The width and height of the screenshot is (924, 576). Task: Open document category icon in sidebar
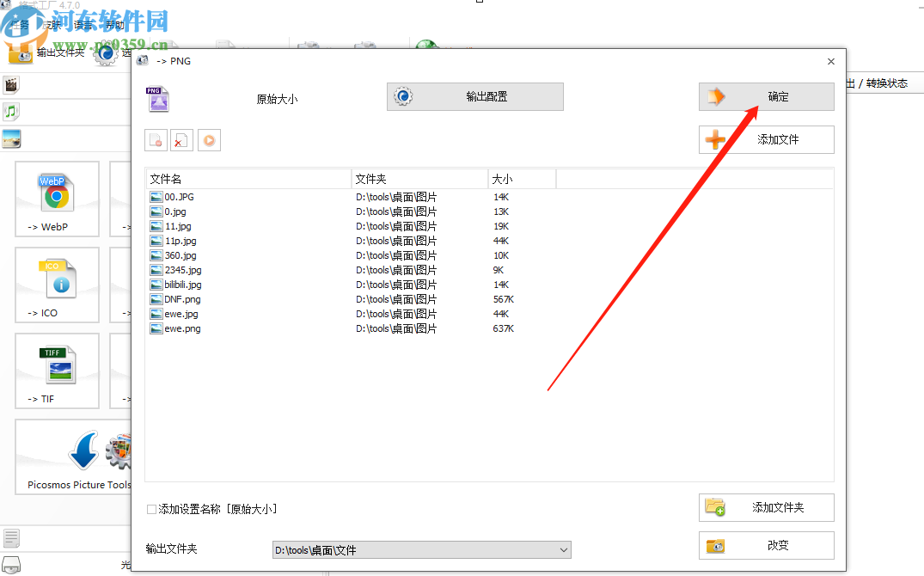click(11, 537)
